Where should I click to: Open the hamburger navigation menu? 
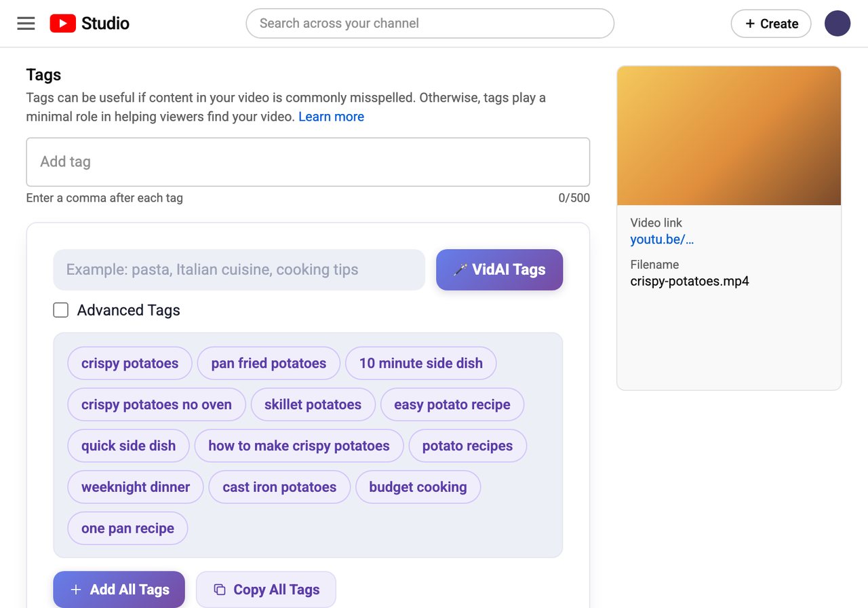pos(26,24)
